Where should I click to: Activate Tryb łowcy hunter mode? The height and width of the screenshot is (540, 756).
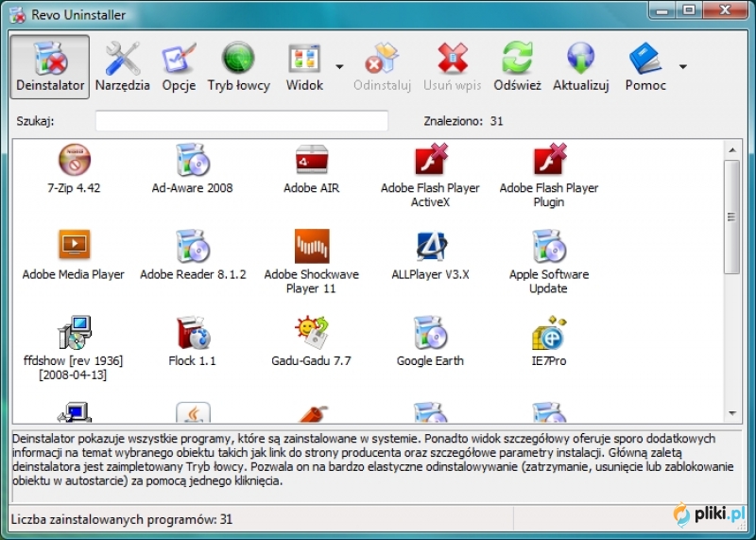coord(238,59)
